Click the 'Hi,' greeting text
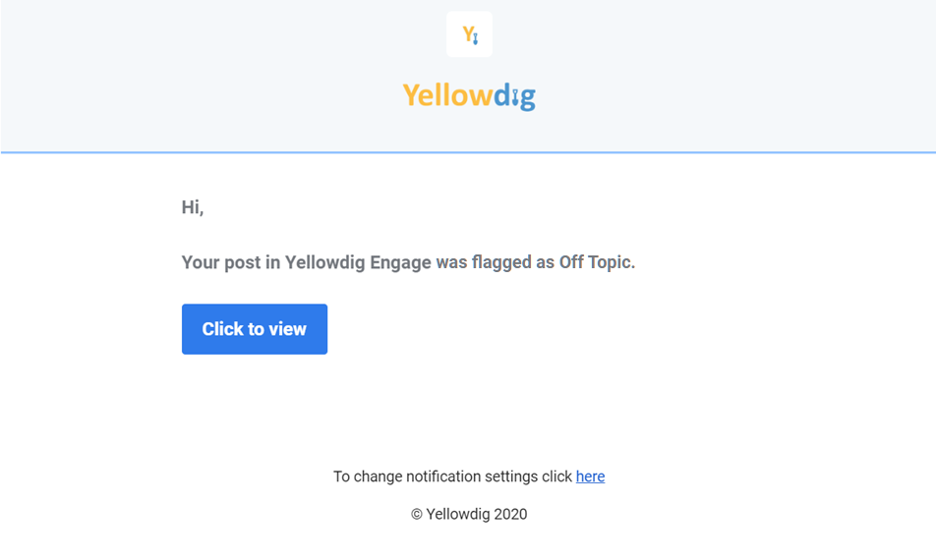The height and width of the screenshot is (560, 936). pos(193,207)
